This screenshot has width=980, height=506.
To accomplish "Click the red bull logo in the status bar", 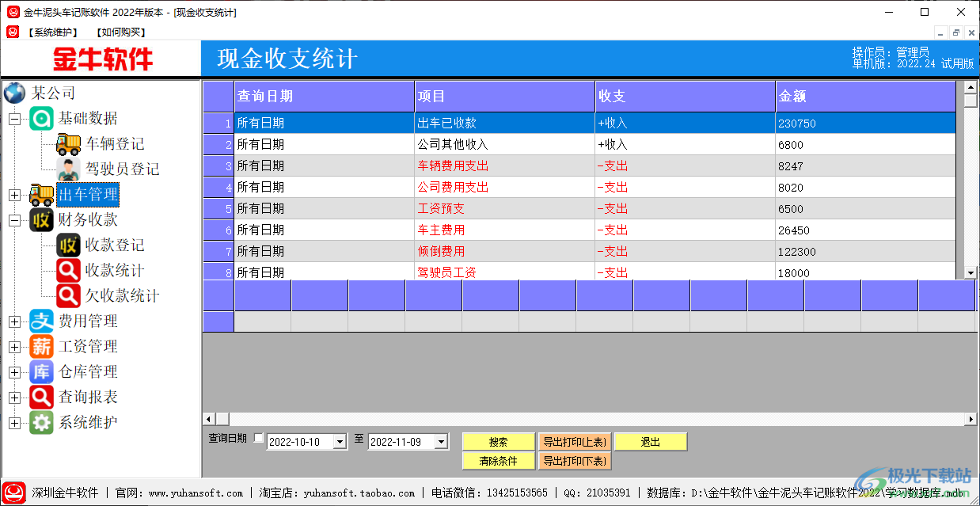I will [13, 493].
